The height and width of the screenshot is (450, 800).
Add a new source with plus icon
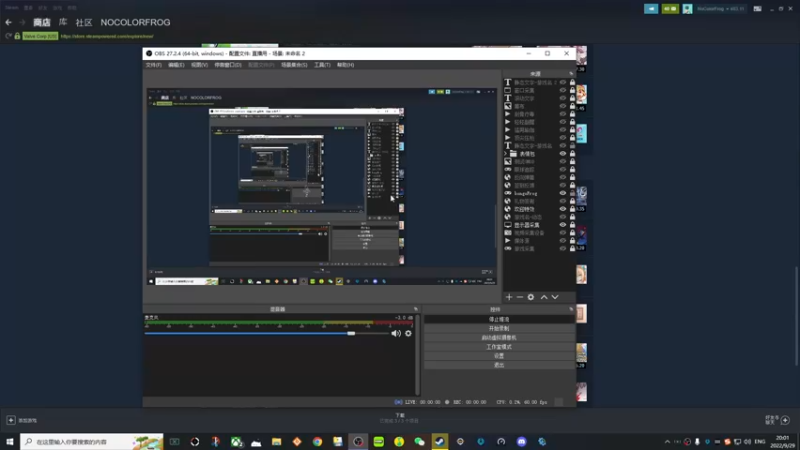point(509,297)
